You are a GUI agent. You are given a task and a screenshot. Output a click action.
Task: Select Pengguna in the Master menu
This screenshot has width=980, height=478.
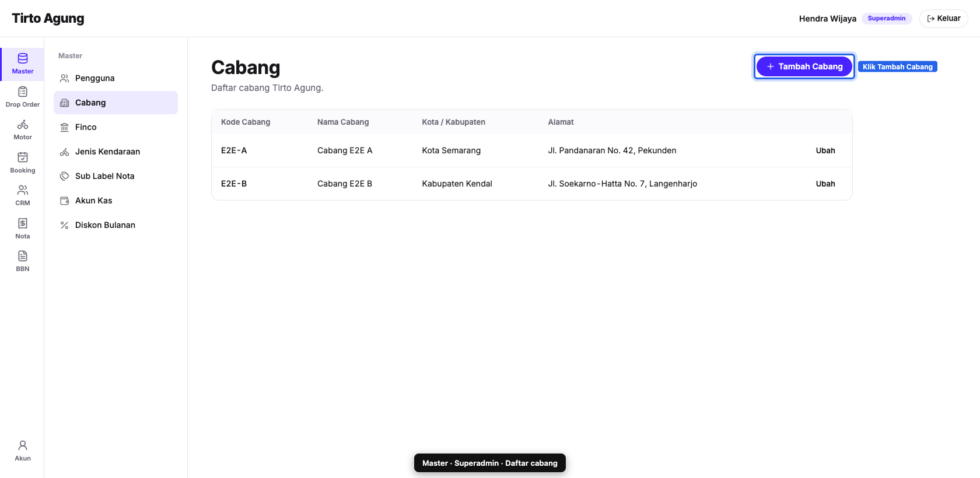(116, 78)
